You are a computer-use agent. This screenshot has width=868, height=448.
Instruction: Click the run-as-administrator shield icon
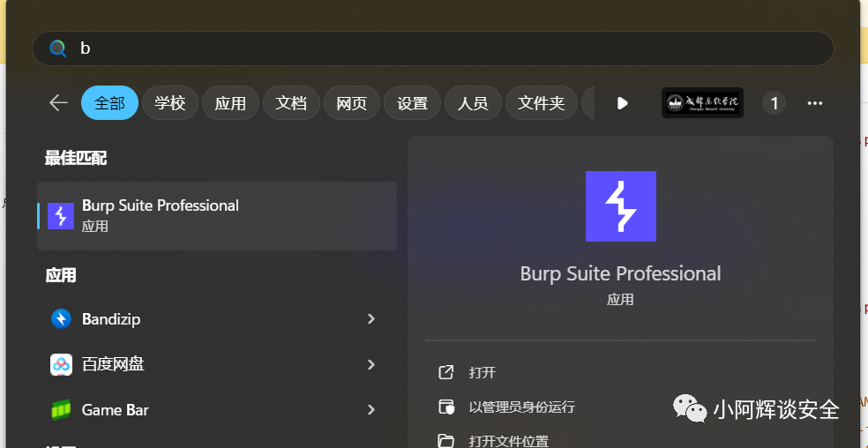pos(445,407)
